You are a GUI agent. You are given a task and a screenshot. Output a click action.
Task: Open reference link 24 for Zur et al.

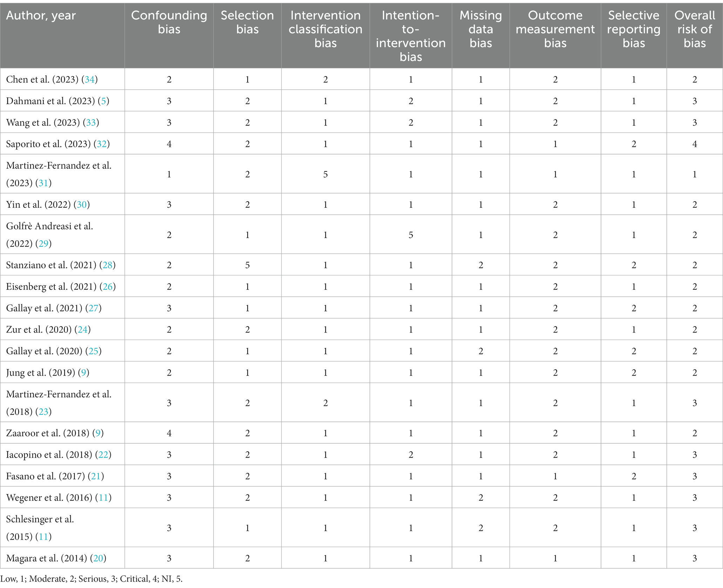click(x=82, y=329)
